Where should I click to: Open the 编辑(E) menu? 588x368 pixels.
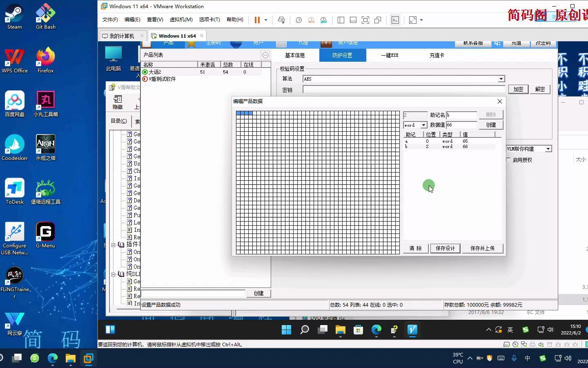(x=132, y=20)
